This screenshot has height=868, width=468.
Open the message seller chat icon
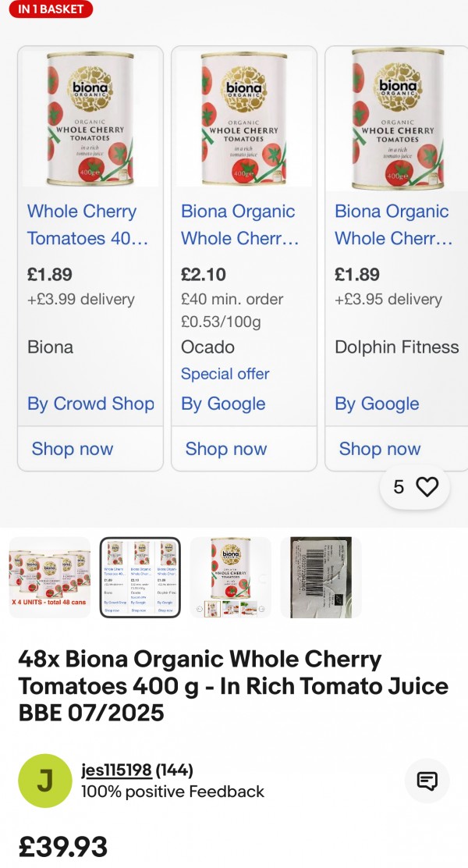[x=427, y=781]
